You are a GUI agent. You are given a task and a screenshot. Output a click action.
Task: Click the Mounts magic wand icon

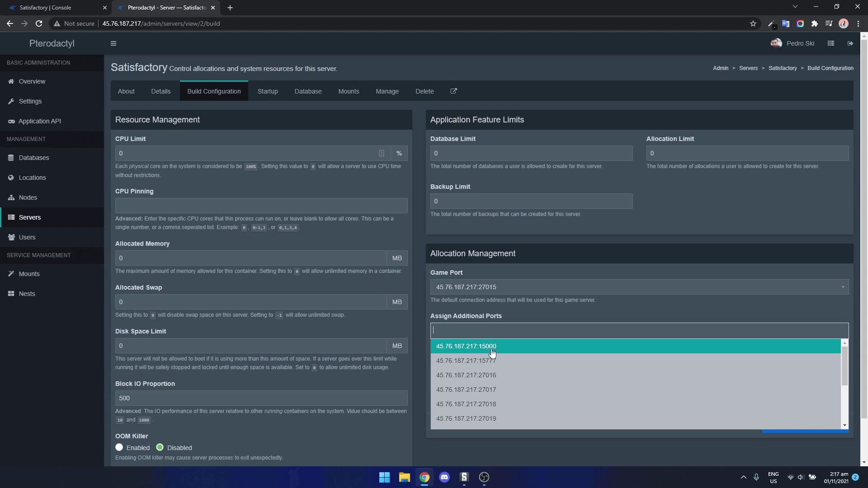(x=11, y=274)
